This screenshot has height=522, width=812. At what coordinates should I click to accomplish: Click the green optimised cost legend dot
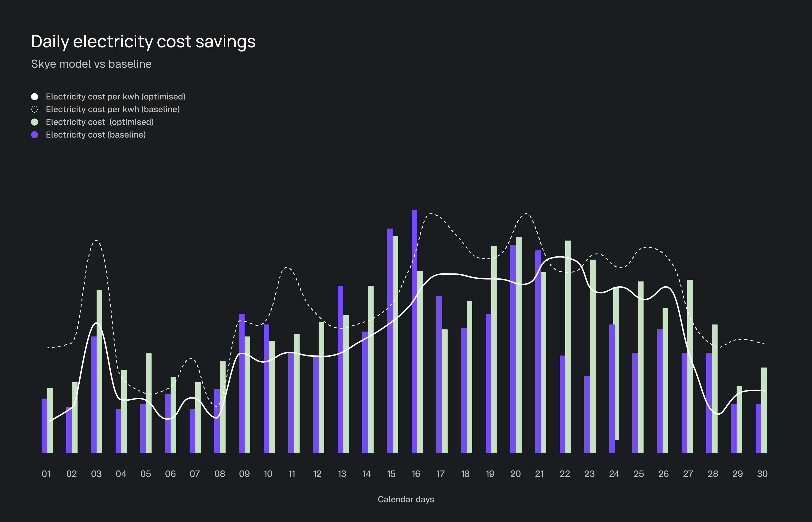tap(35, 122)
